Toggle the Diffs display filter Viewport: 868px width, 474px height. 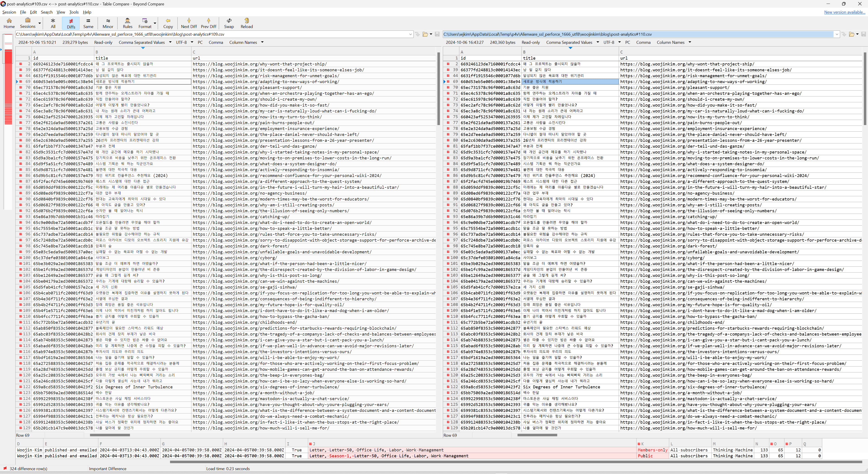[71, 23]
